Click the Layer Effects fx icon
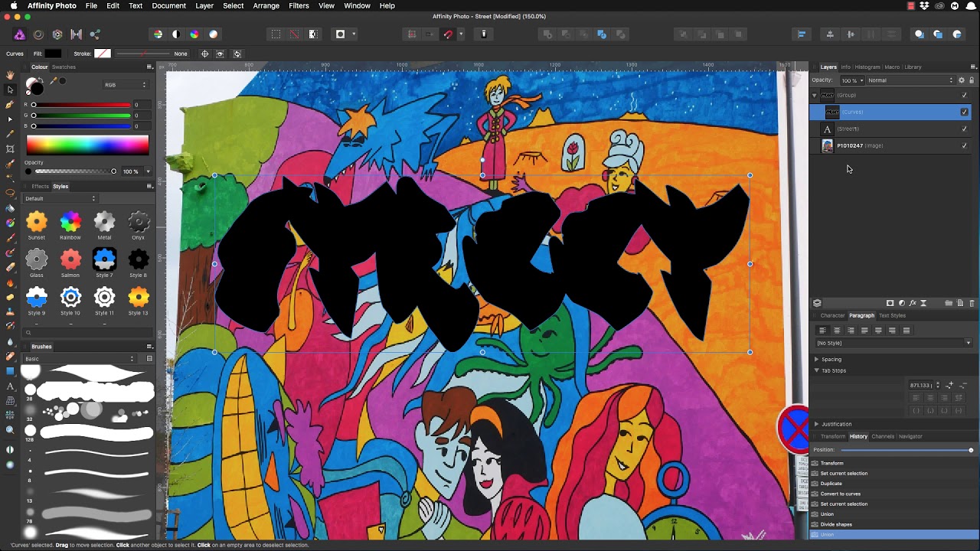Image resolution: width=980 pixels, height=551 pixels. click(x=913, y=303)
